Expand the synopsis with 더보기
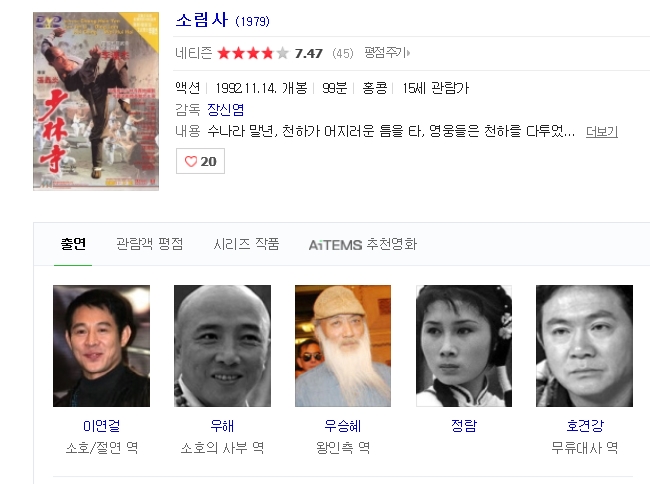The height and width of the screenshot is (484, 650). coord(601,132)
